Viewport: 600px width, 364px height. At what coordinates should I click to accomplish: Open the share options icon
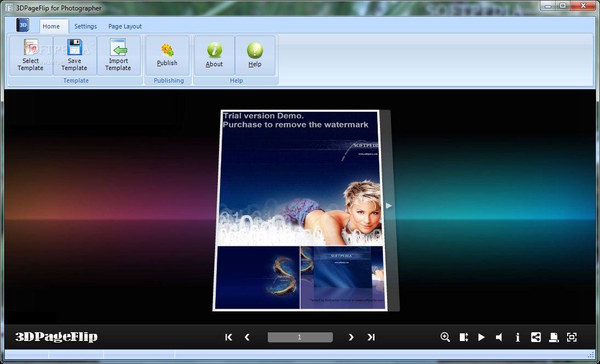(536, 337)
